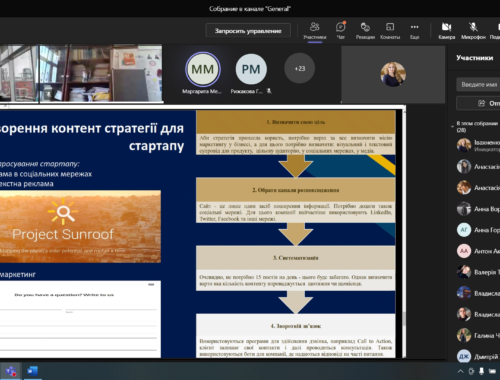
Task: Click the slide title 'контент стратегії для стартапу'
Action: point(117,137)
